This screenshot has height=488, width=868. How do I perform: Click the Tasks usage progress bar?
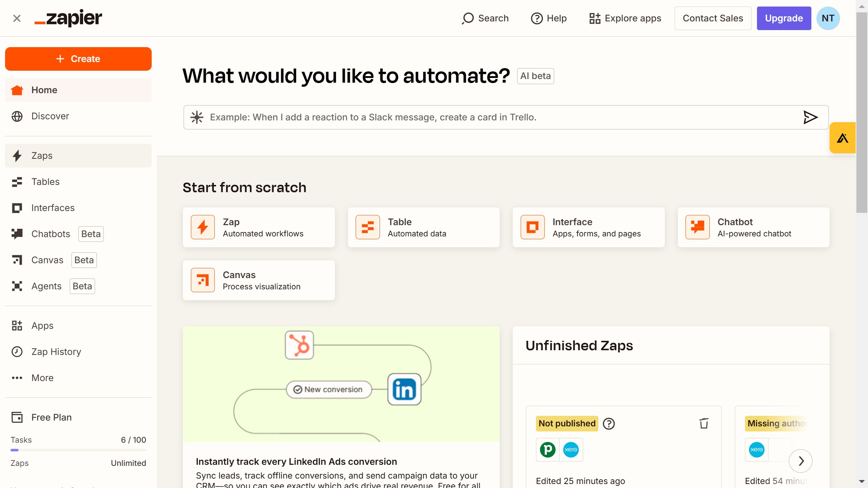click(78, 450)
